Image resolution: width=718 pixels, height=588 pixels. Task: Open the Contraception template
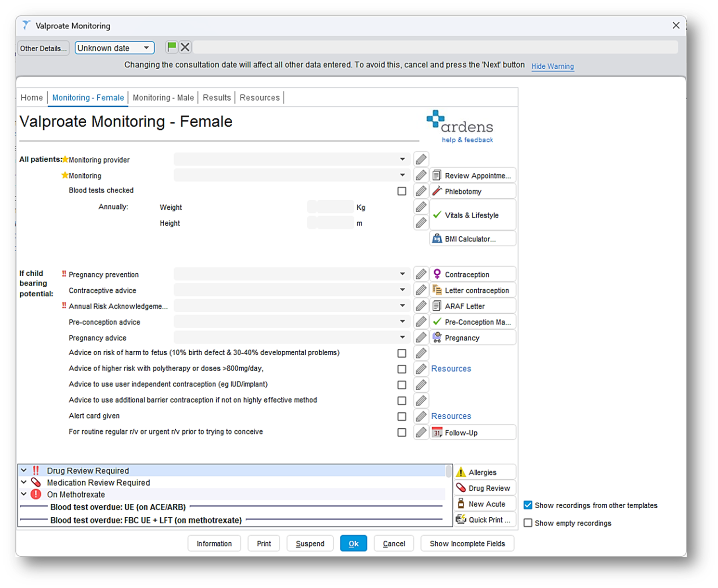pos(472,274)
